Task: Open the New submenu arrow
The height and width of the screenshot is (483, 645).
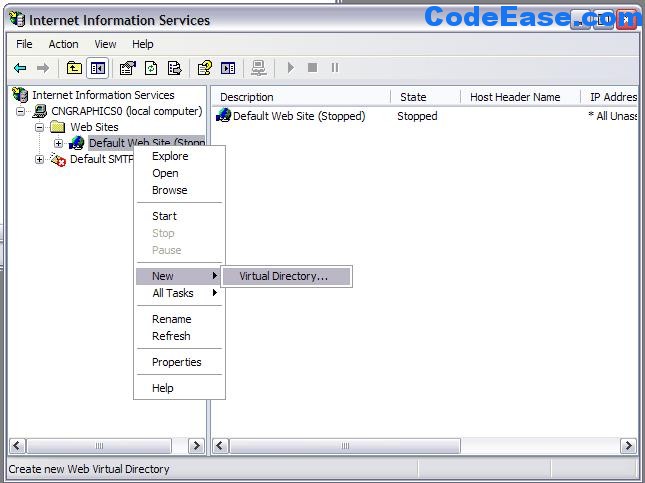Action: tap(214, 276)
